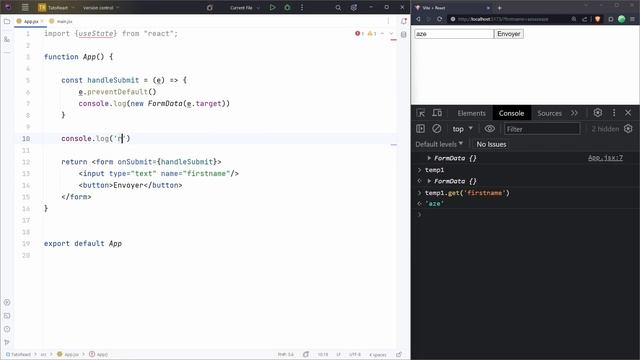Click the Brave shields lion icon

point(598,19)
